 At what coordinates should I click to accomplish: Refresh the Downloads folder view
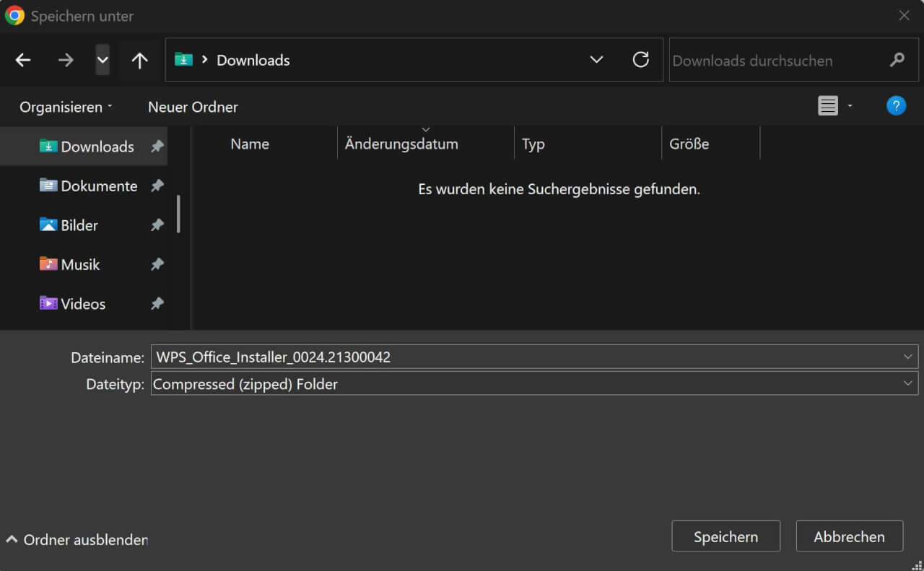tap(641, 60)
